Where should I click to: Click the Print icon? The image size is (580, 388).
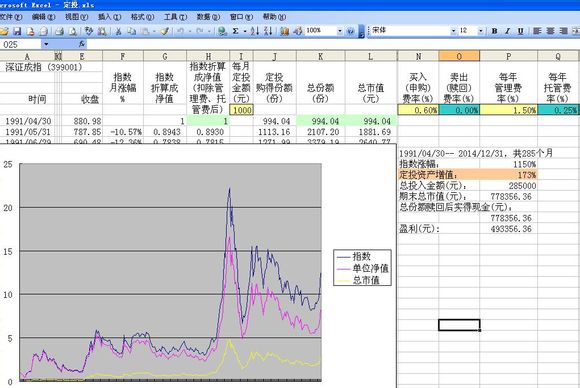click(x=59, y=31)
